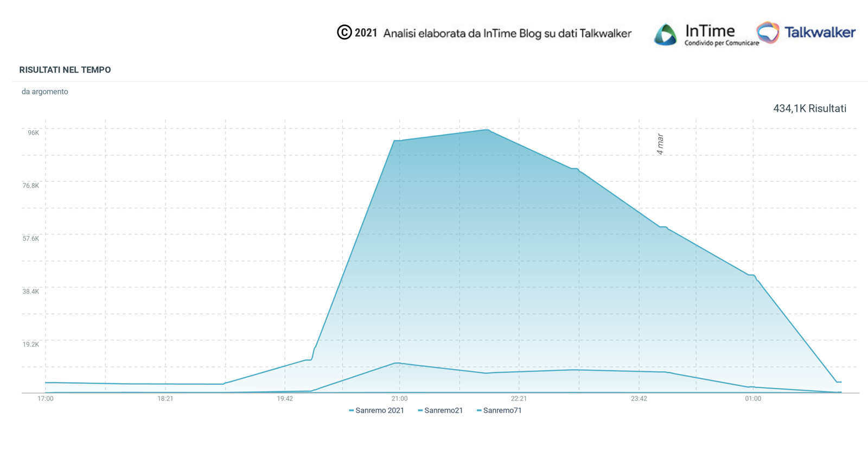Click the 19:42 time axis label
The image size is (868, 457).
pyautogui.click(x=285, y=399)
